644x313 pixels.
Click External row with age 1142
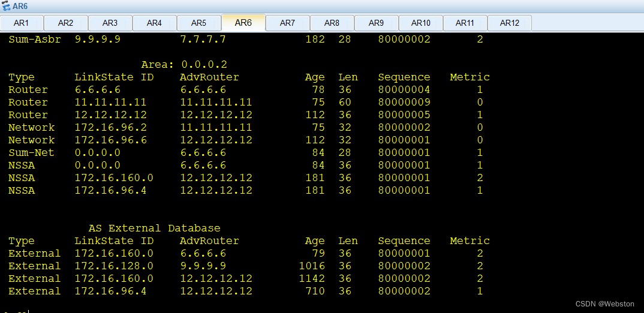coord(246,278)
